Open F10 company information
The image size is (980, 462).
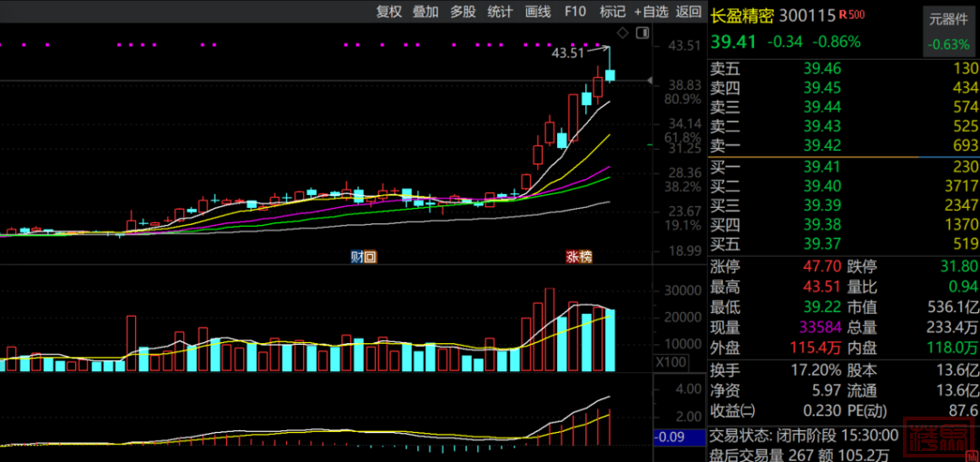[x=575, y=12]
